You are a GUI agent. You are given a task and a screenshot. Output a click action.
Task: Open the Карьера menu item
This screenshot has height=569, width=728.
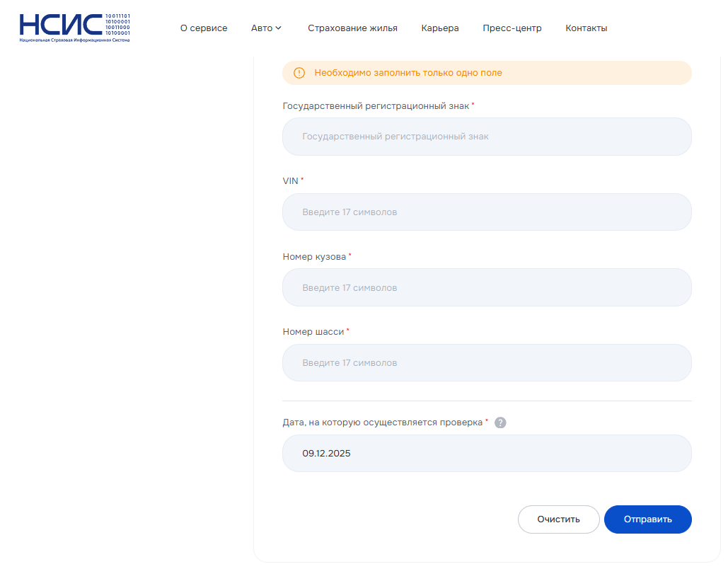[x=440, y=28]
